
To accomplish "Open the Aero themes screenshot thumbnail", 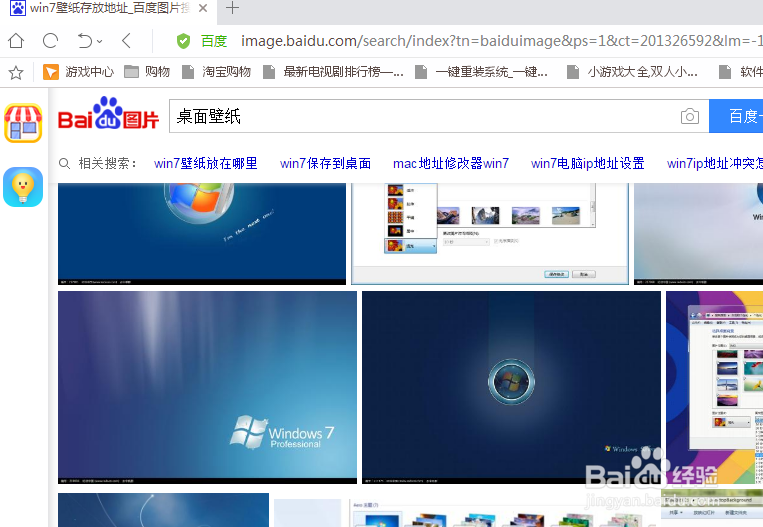I will click(x=504, y=513).
